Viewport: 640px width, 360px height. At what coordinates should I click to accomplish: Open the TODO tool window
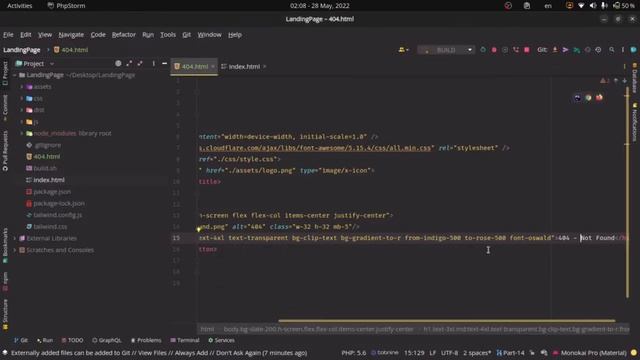(x=72, y=340)
